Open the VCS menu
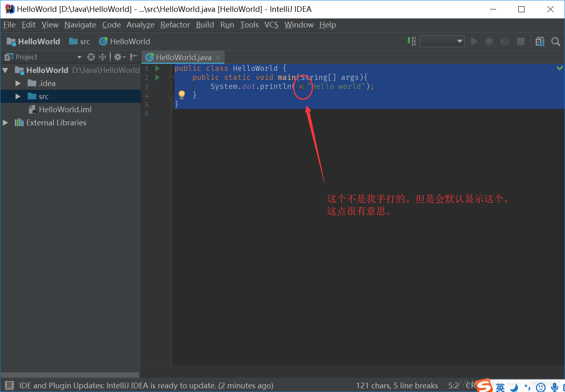The image size is (565, 392). click(x=271, y=25)
